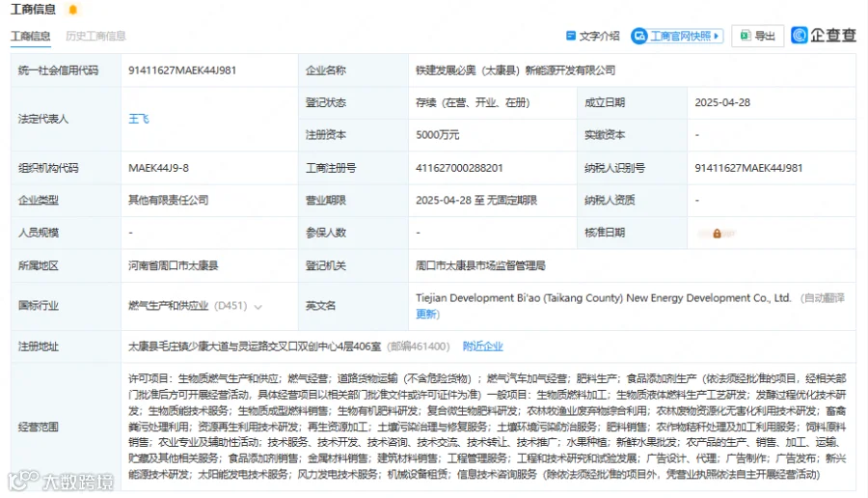Click the 经营范围 business scope paragraph

pyautogui.click(x=487, y=426)
